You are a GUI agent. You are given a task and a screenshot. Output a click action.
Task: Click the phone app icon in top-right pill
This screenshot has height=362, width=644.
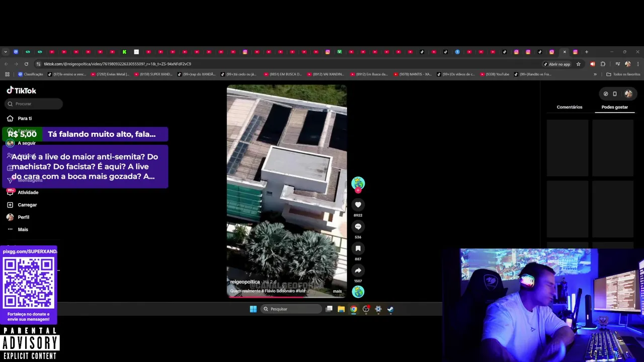tap(614, 94)
